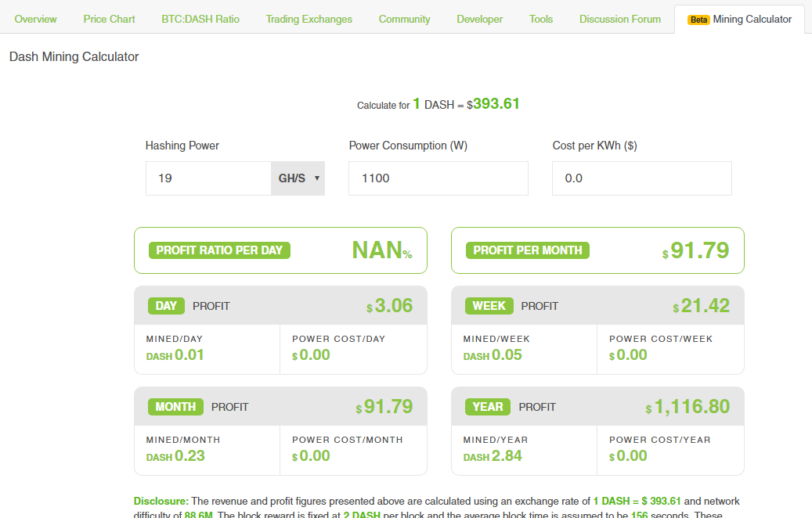Open the Overview tab
812x518 pixels.
(x=35, y=19)
